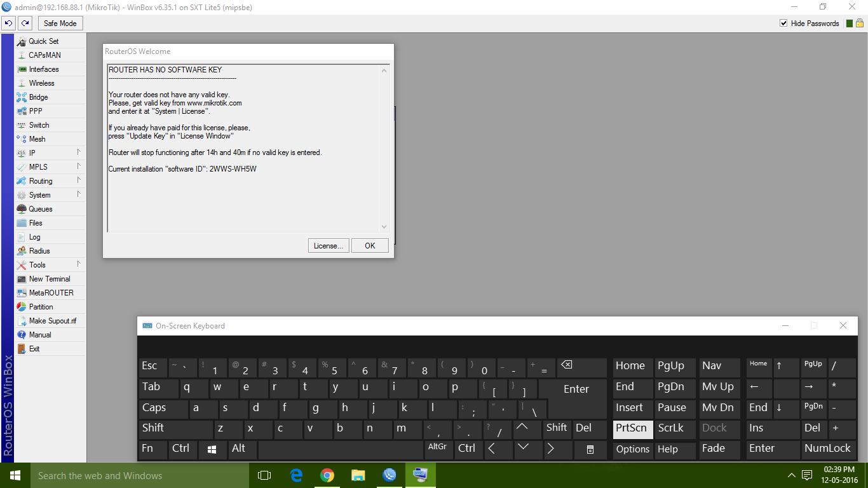This screenshot has height=488, width=868.
Task: Click the License... button in RouterOS Welcome
Action: 329,246
